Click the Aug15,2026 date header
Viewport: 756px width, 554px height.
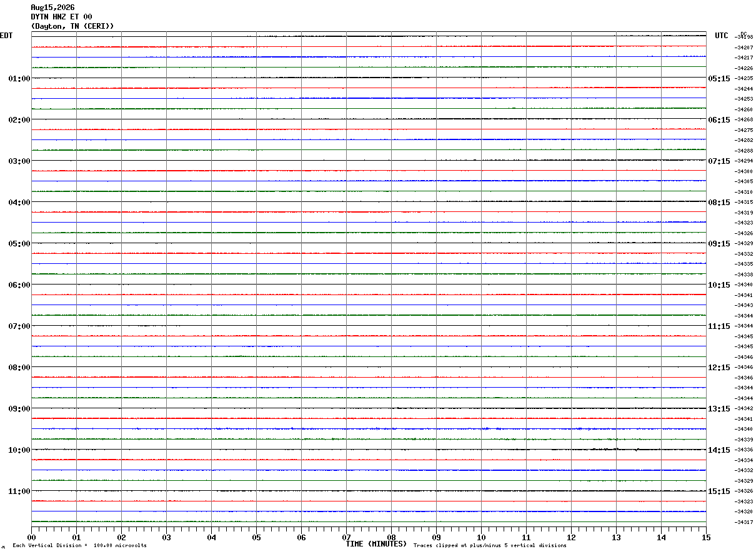point(52,8)
